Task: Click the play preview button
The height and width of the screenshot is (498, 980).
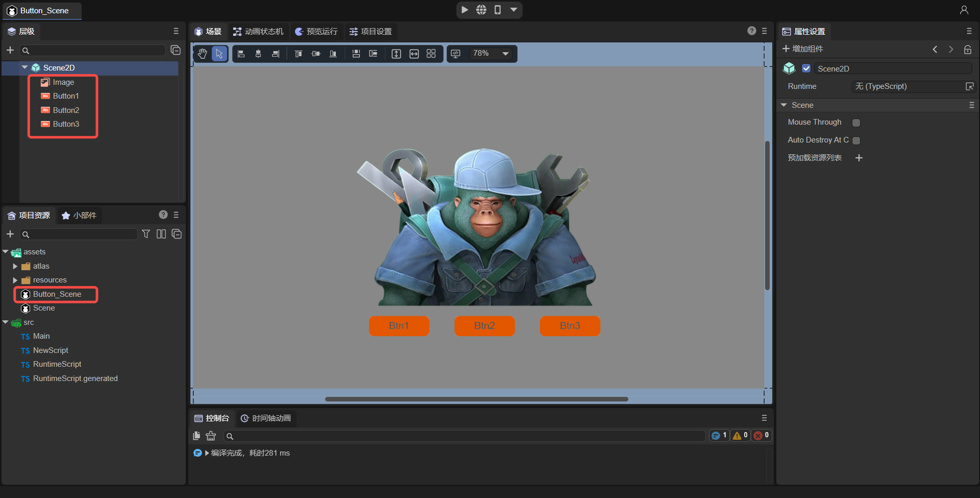Action: point(464,10)
